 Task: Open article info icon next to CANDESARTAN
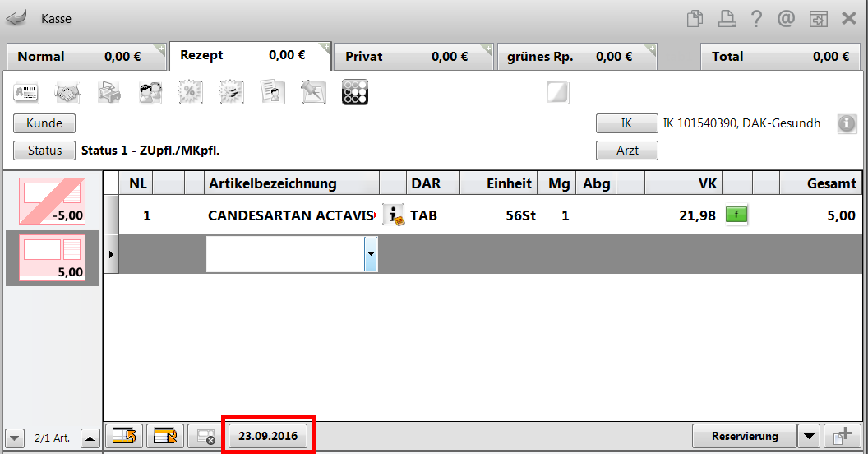point(394,215)
